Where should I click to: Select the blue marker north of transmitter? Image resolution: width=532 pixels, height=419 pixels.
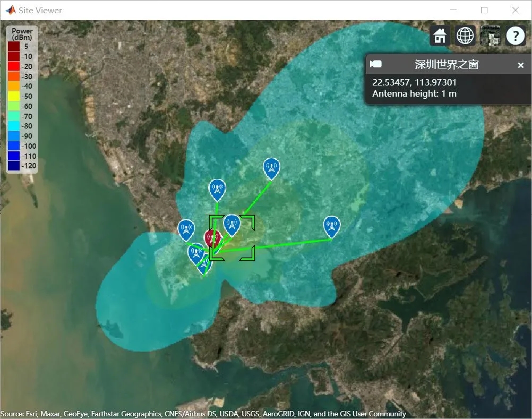(217, 190)
